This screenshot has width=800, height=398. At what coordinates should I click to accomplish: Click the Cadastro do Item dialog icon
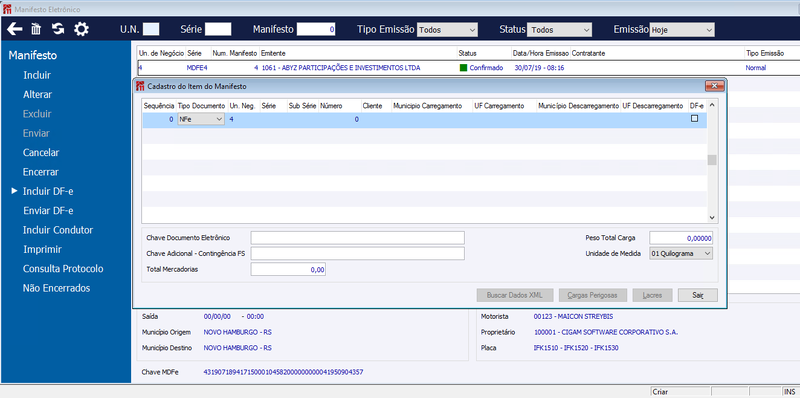pyautogui.click(x=140, y=86)
